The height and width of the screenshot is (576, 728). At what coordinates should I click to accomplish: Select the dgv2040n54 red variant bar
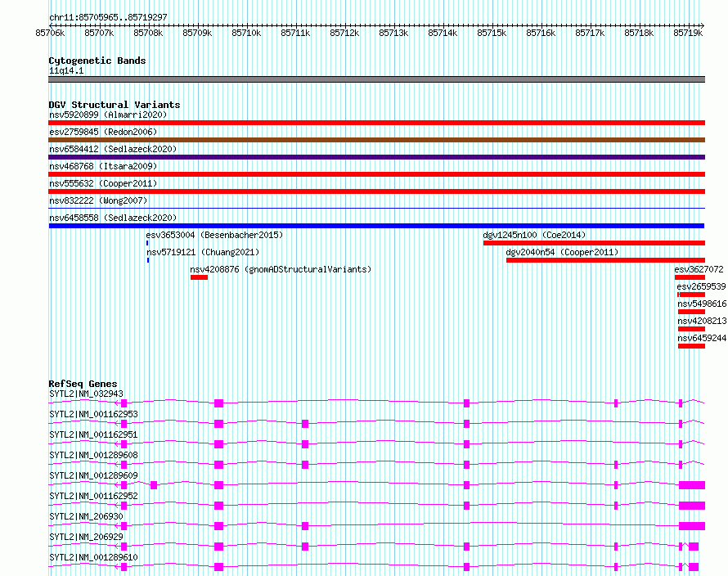[606, 260]
